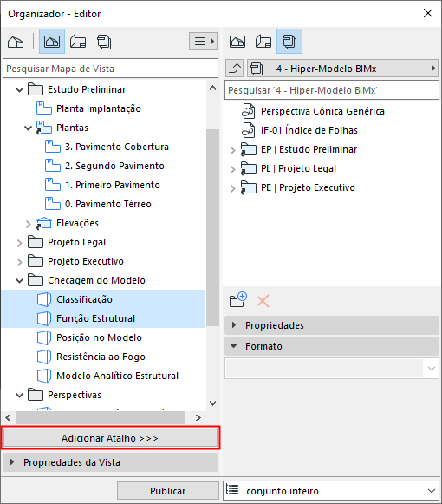Select the Resistência ao Fogo view

point(101,357)
